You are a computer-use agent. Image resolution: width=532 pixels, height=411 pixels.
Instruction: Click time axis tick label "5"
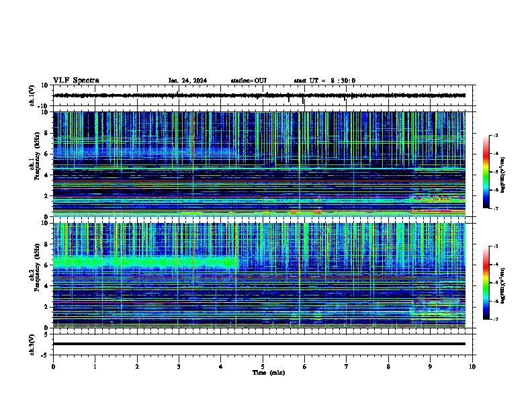(263, 367)
